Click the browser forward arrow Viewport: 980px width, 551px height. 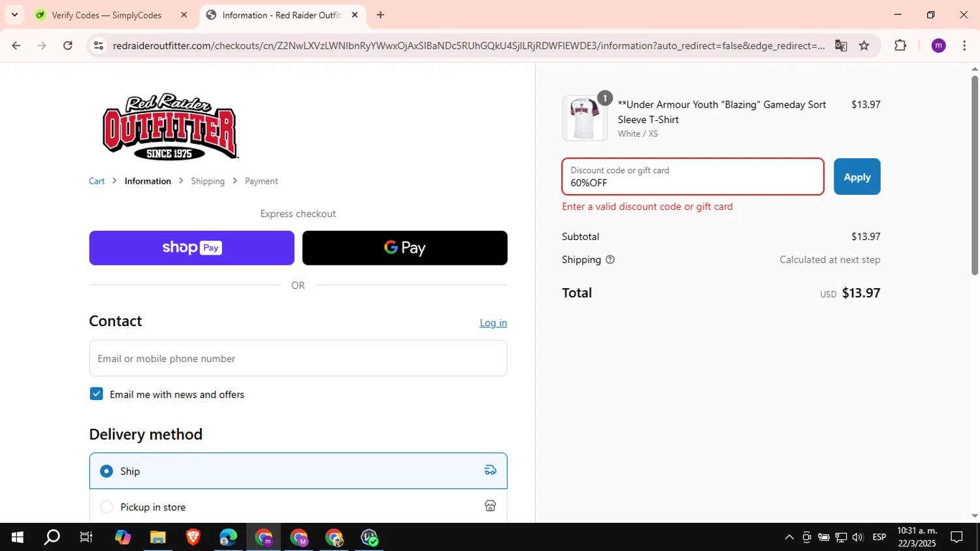pos(42,46)
